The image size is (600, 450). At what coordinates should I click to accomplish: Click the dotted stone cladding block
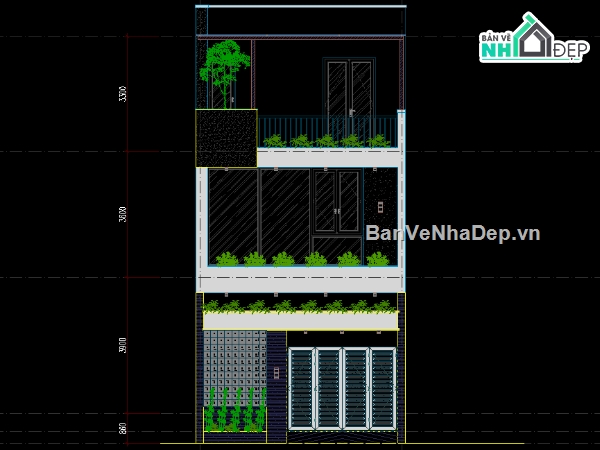[226, 138]
